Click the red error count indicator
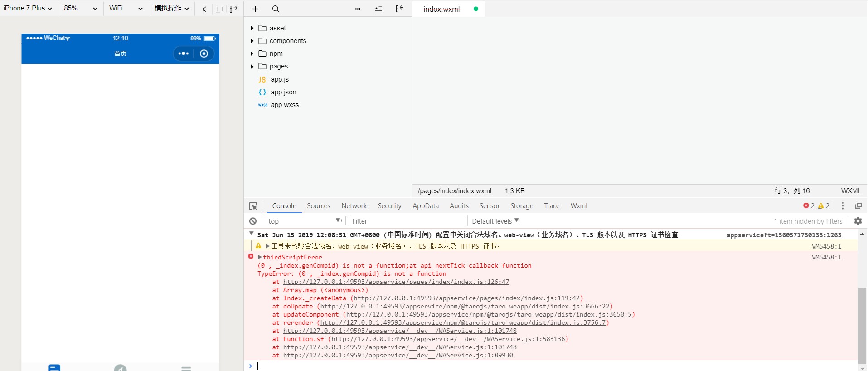This screenshot has width=868, height=371. coord(809,206)
